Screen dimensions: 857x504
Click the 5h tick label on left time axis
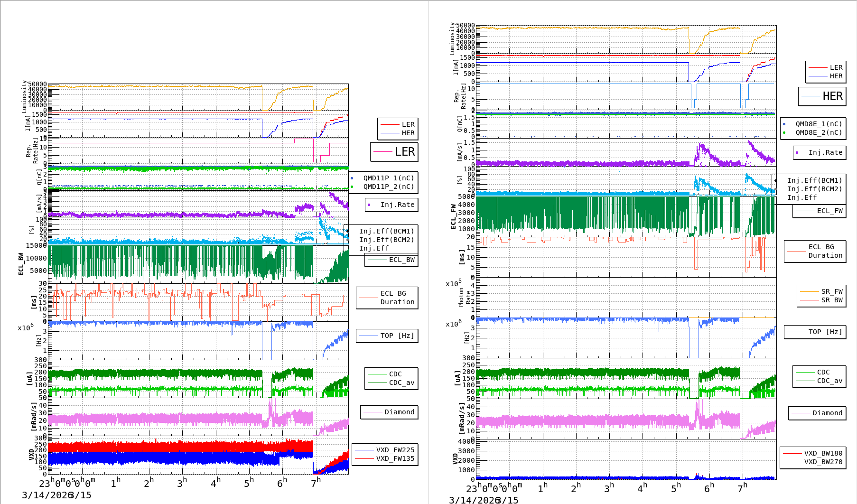[249, 483]
